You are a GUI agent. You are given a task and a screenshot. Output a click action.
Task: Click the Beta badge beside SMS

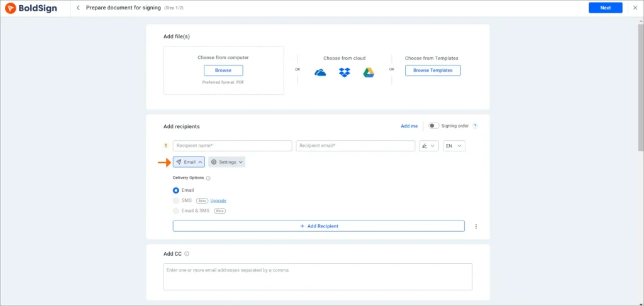[201, 200]
